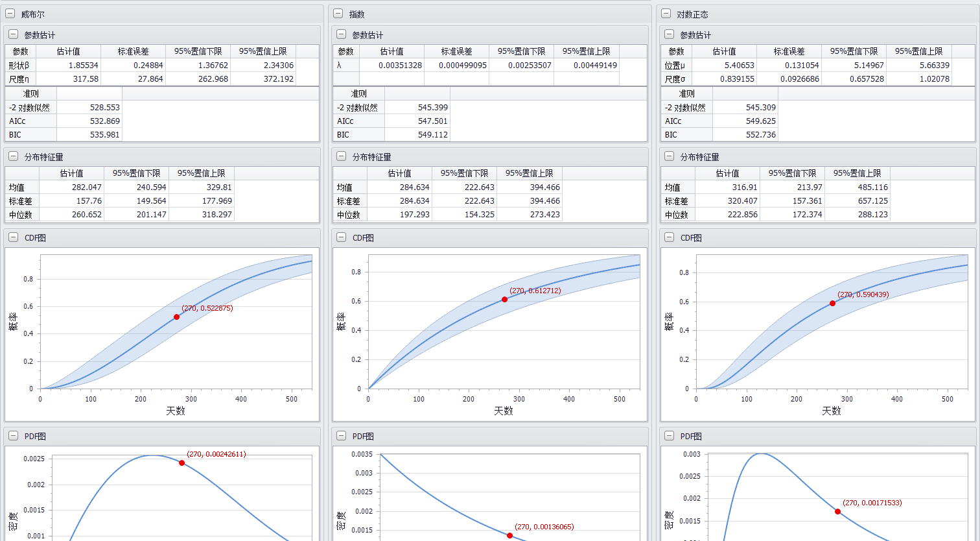Collapse the 威布尔 distribution panel
The image size is (980, 541).
[x=10, y=14]
